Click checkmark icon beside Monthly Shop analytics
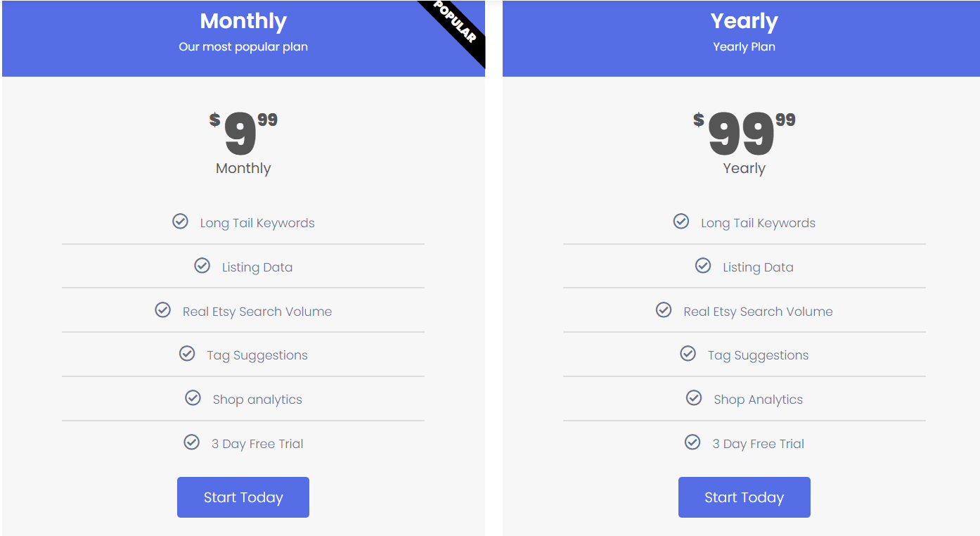The height and width of the screenshot is (536, 980). pyautogui.click(x=193, y=398)
